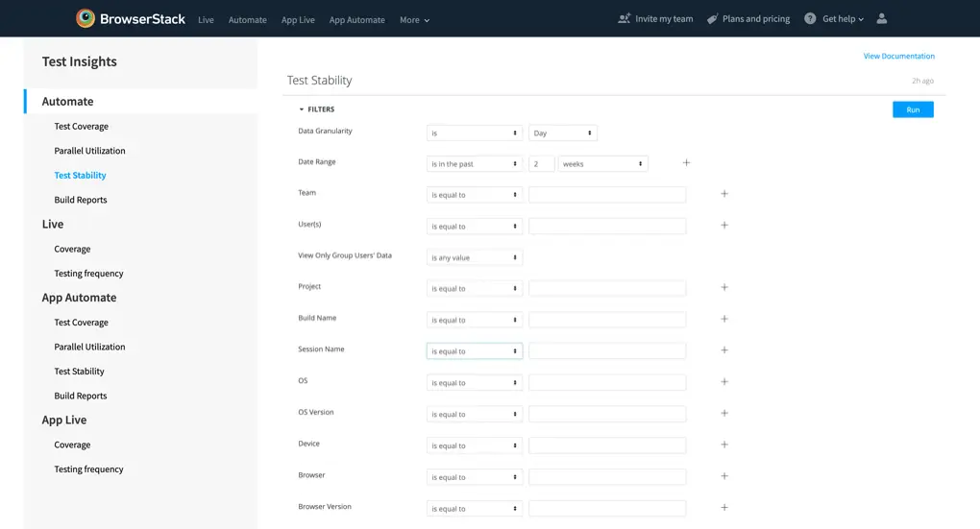The width and height of the screenshot is (980, 529).
Task: Click the plus icon beside Team filter
Action: pos(724,194)
